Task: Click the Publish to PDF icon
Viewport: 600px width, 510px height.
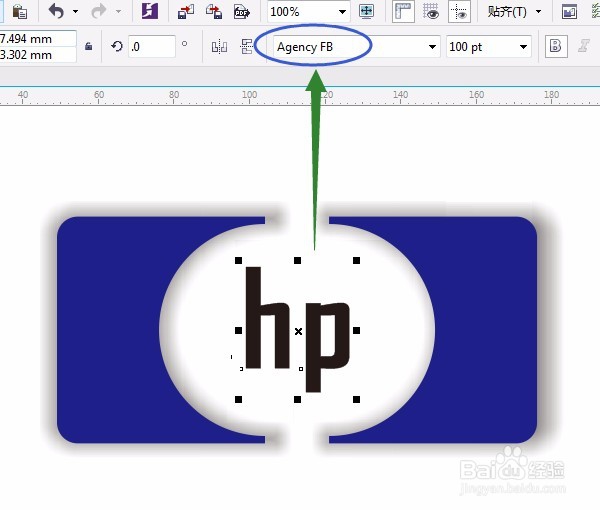Action: pos(242,12)
